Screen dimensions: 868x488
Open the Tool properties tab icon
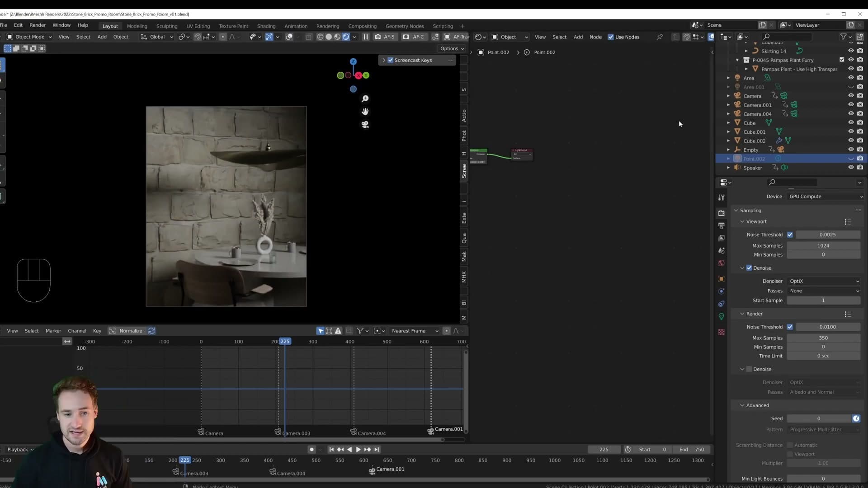(722, 197)
